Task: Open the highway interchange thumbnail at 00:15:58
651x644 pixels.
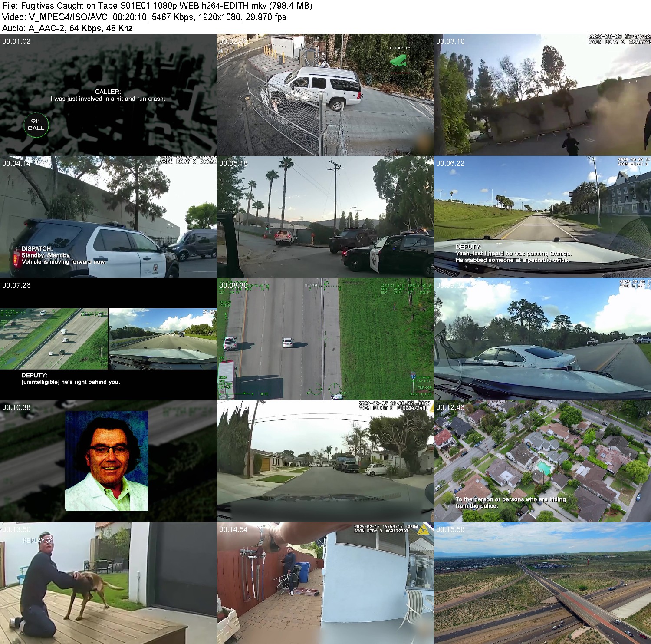Action: coord(542,583)
